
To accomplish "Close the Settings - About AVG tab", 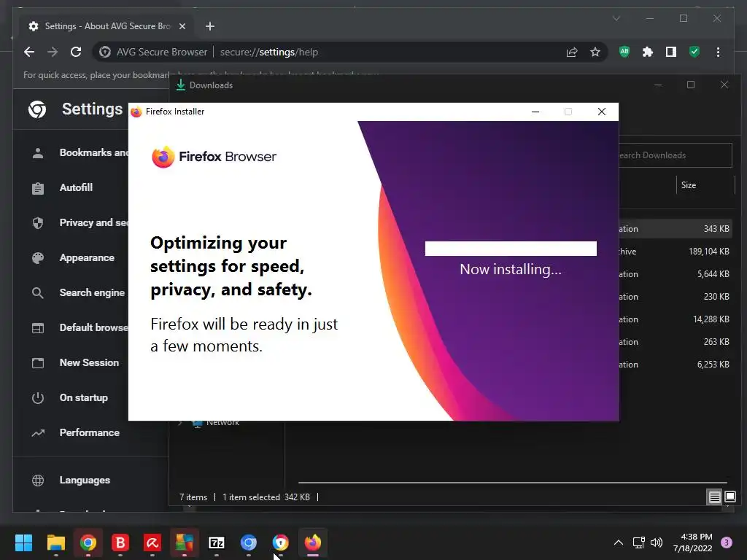I will pyautogui.click(x=182, y=26).
